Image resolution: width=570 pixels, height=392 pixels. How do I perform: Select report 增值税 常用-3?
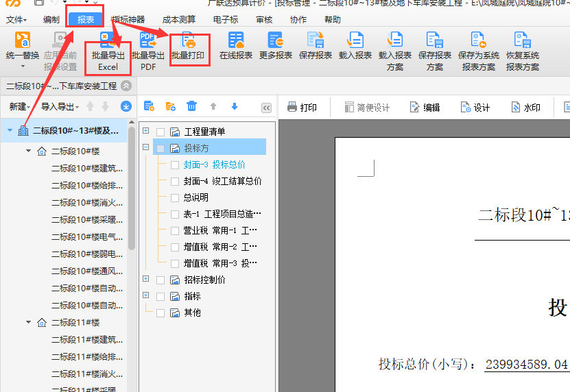click(220, 263)
